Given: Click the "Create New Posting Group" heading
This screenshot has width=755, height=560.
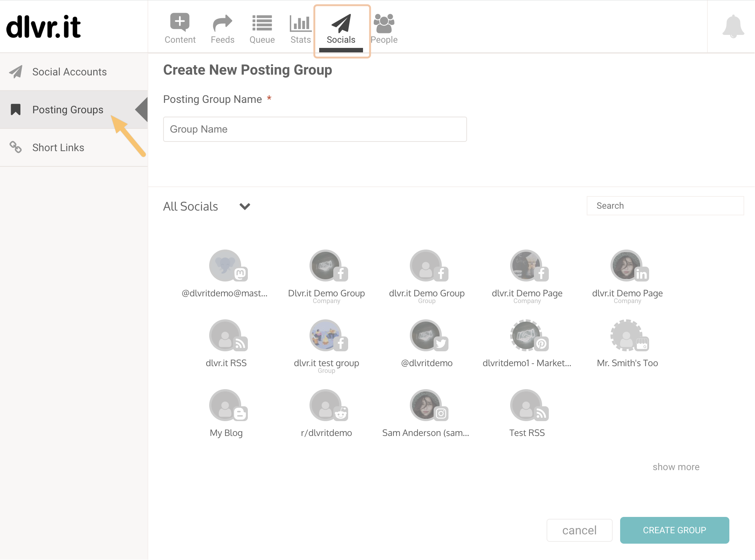Looking at the screenshot, I should point(247,70).
